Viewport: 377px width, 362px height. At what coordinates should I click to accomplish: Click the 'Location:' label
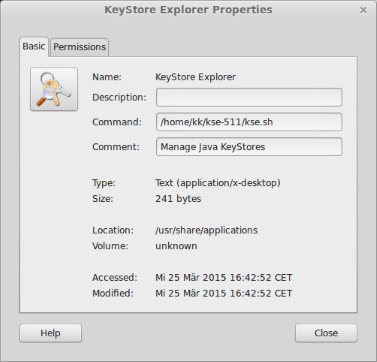point(113,230)
